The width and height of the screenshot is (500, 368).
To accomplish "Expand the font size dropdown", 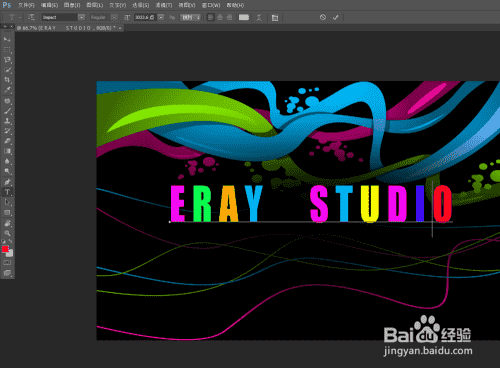I will tap(161, 17).
